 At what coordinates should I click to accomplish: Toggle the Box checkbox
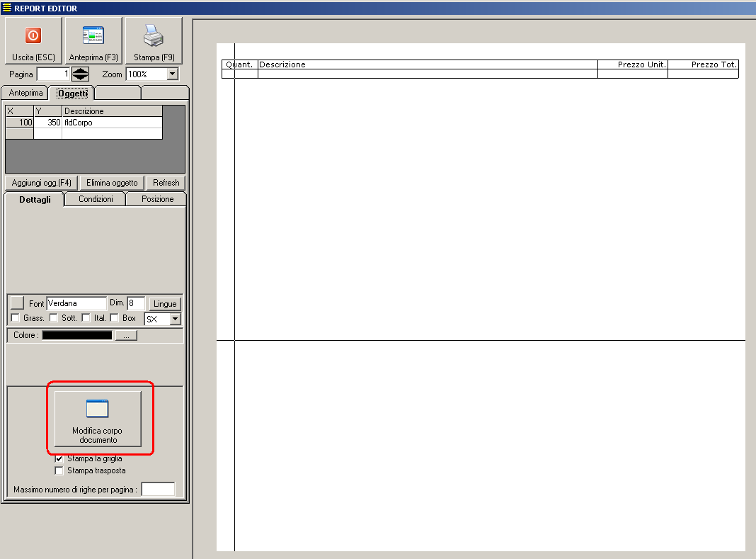pyautogui.click(x=114, y=317)
